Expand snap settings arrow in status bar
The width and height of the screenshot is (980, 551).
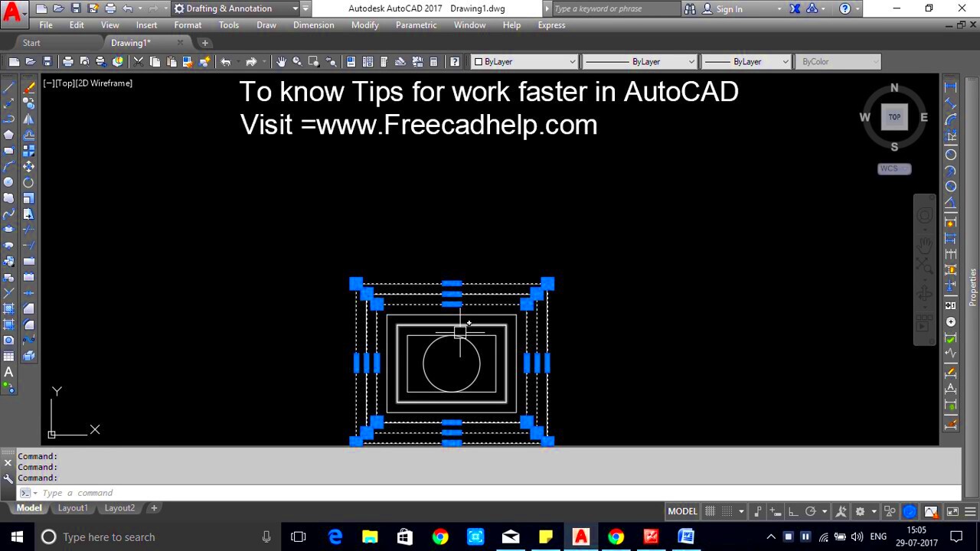point(741,511)
